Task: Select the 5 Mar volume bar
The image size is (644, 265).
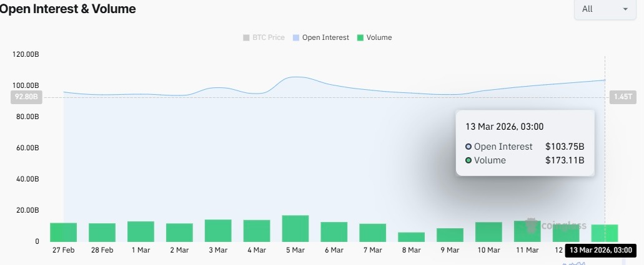Action: point(295,228)
